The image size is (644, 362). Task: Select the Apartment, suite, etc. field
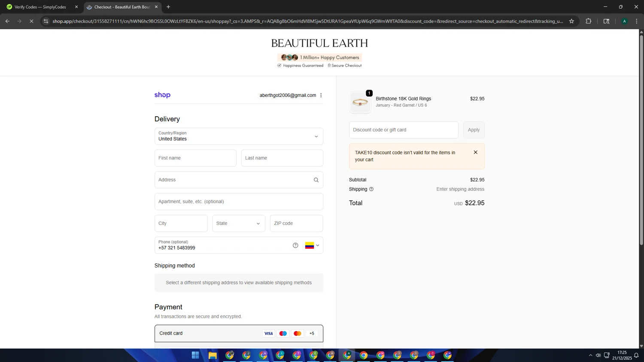point(239,202)
